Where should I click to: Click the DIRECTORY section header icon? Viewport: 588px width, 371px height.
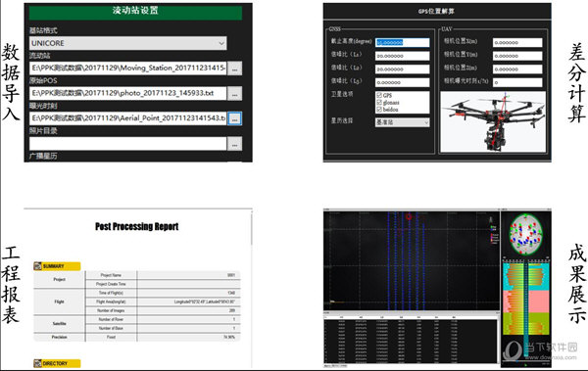tap(38, 363)
